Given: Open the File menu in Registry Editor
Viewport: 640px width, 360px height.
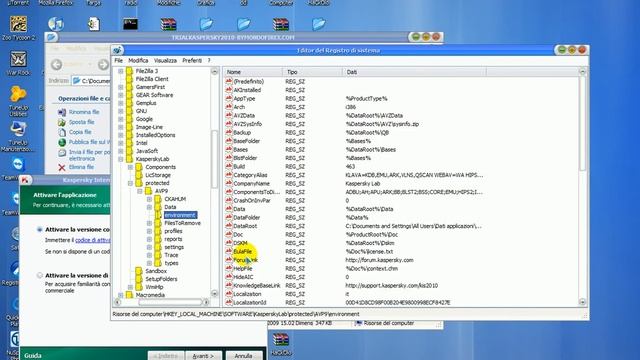Looking at the screenshot, I should (118, 60).
